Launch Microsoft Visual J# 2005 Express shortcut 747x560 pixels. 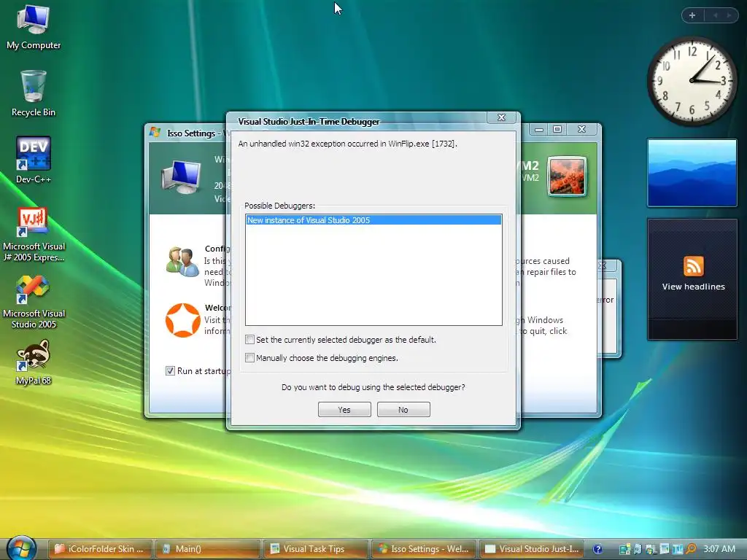pyautogui.click(x=34, y=235)
